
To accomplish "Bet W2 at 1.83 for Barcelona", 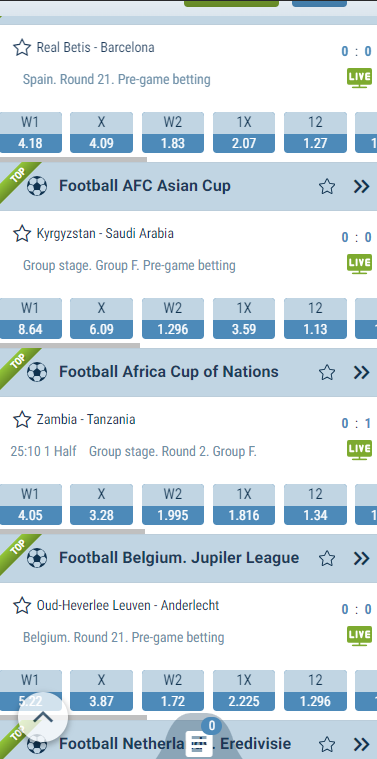I will click(x=173, y=133).
